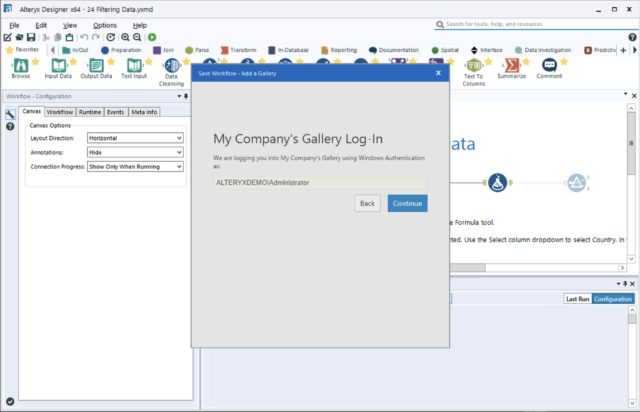Image resolution: width=640 pixels, height=412 pixels.
Task: Close the Save Workflow dialog
Action: (438, 73)
